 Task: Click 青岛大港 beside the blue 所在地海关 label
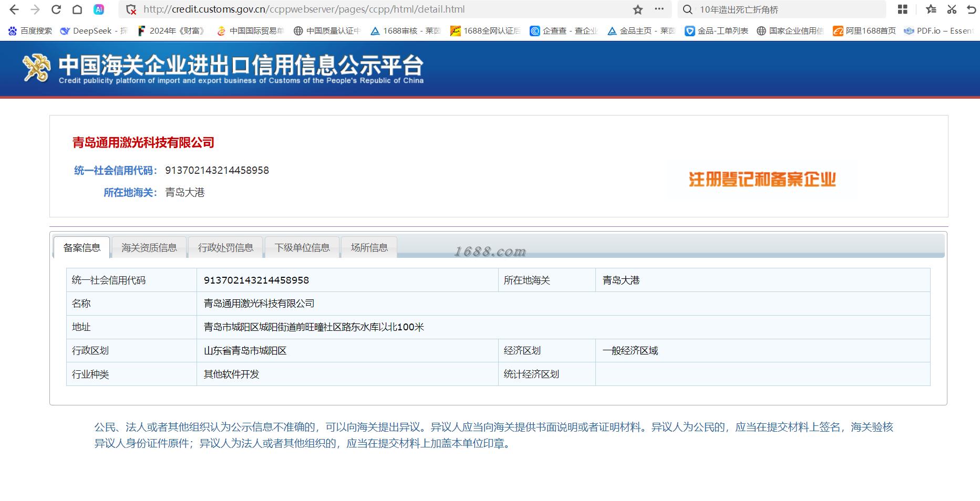185,192
